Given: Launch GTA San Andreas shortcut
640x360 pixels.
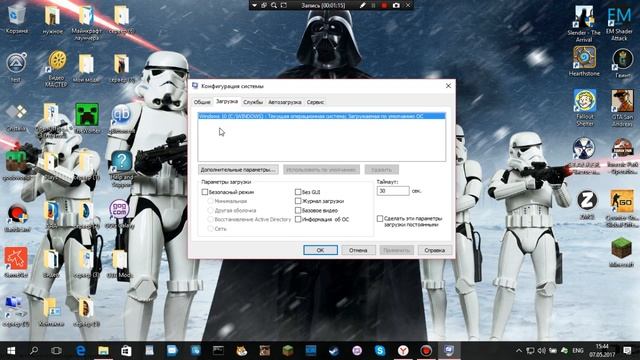Looking at the screenshot, I should (x=622, y=107).
